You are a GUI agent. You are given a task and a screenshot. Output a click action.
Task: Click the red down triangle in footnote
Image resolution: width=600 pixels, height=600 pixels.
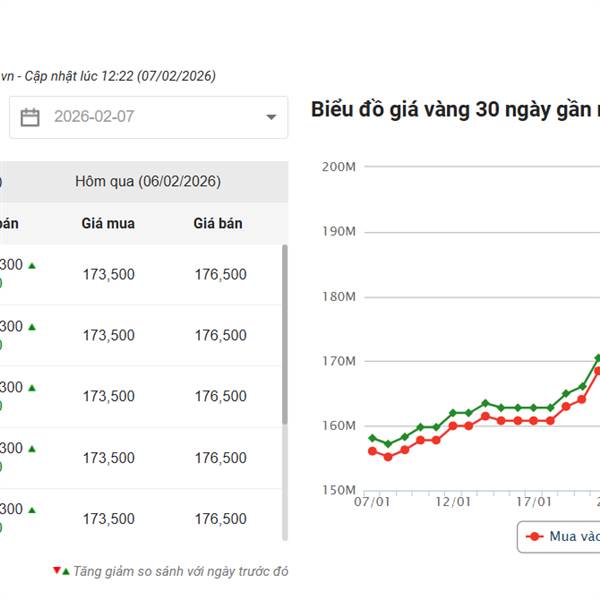click(57, 570)
